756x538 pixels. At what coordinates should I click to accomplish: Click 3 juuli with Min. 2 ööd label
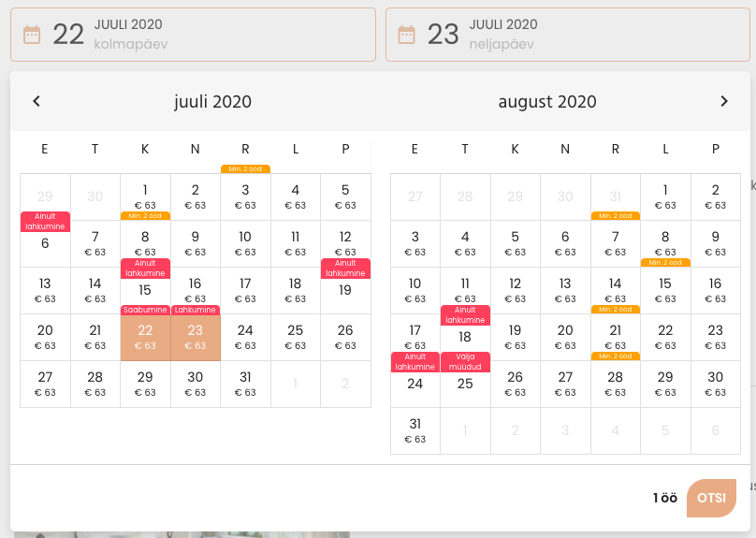pos(245,197)
